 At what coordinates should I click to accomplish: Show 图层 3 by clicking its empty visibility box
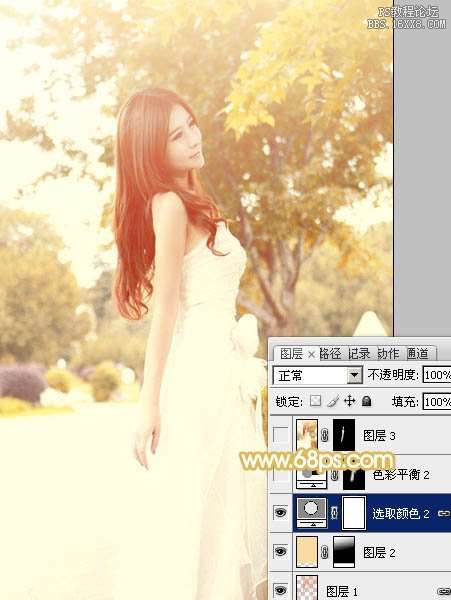[281, 435]
